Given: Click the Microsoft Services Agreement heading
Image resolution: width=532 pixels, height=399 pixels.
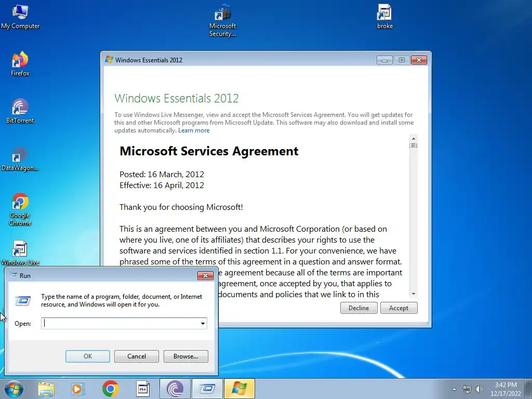Looking at the screenshot, I should [x=209, y=151].
